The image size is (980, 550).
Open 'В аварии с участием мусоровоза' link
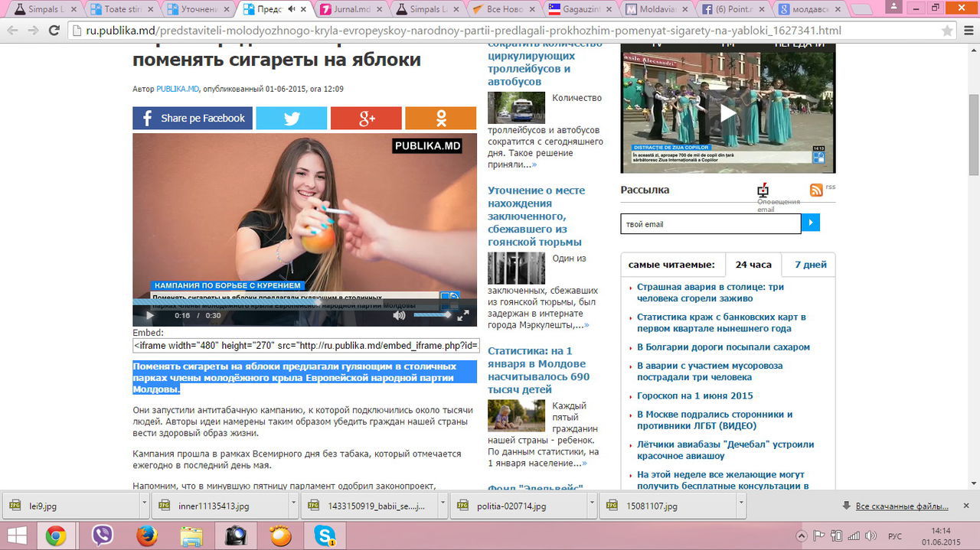click(710, 371)
